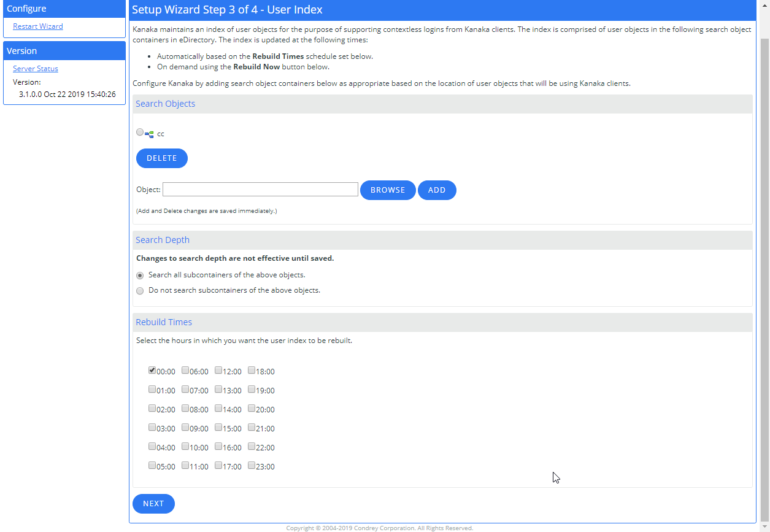Image resolution: width=770 pixels, height=532 pixels.
Task: Click version text 3.1.0.0 Oct 22 2019
Action: tap(67, 94)
